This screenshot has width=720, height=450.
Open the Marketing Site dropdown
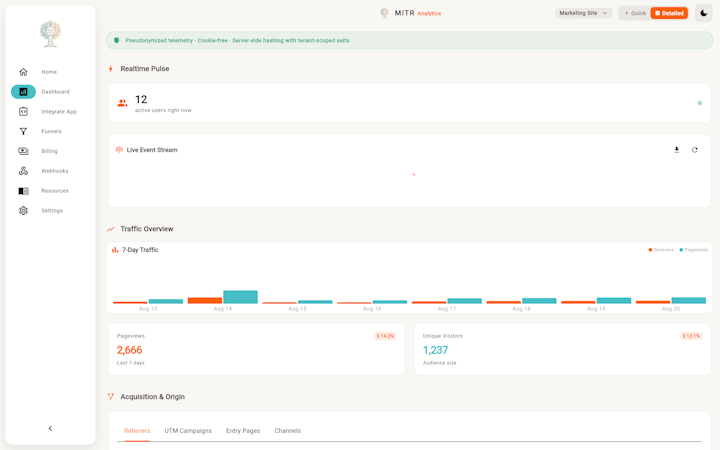(x=583, y=13)
